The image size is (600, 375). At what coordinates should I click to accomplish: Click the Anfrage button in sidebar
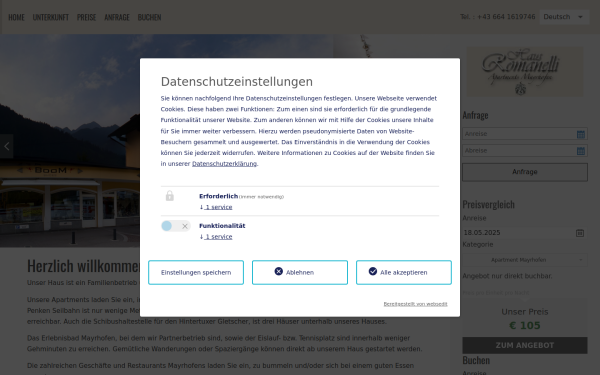tap(525, 172)
